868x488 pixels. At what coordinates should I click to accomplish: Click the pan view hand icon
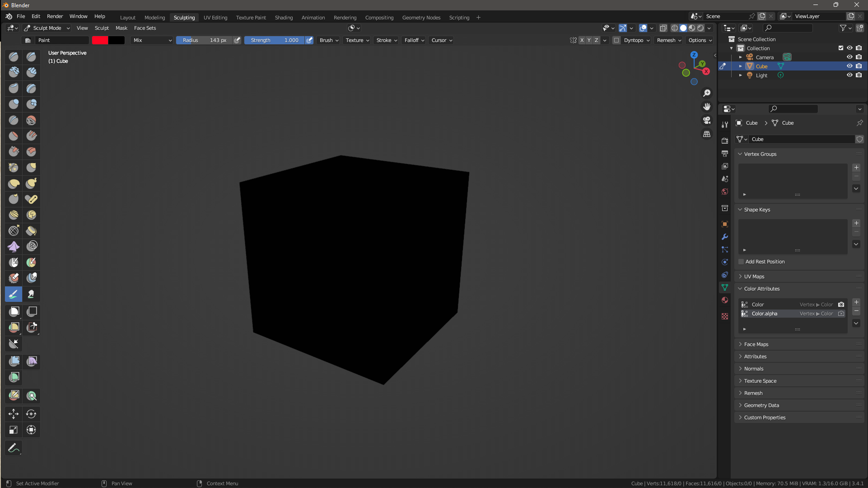[707, 107]
